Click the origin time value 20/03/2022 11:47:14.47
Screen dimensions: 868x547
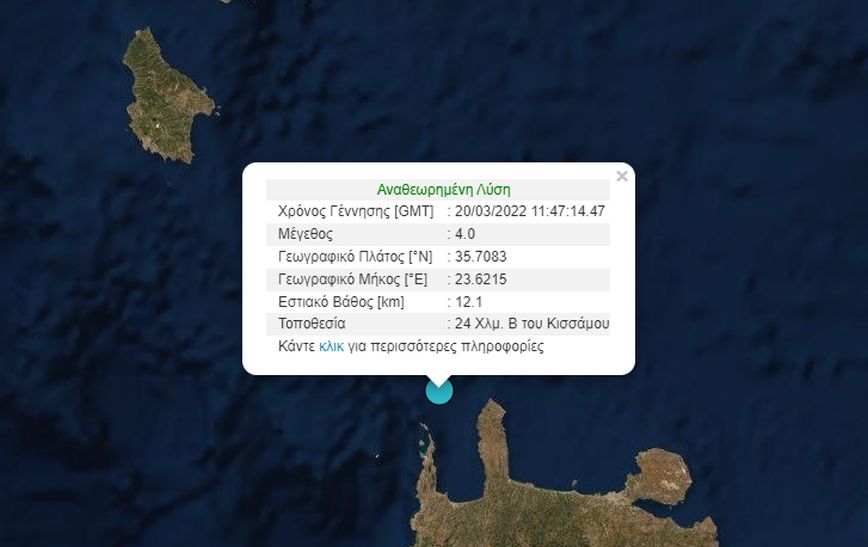point(530,211)
